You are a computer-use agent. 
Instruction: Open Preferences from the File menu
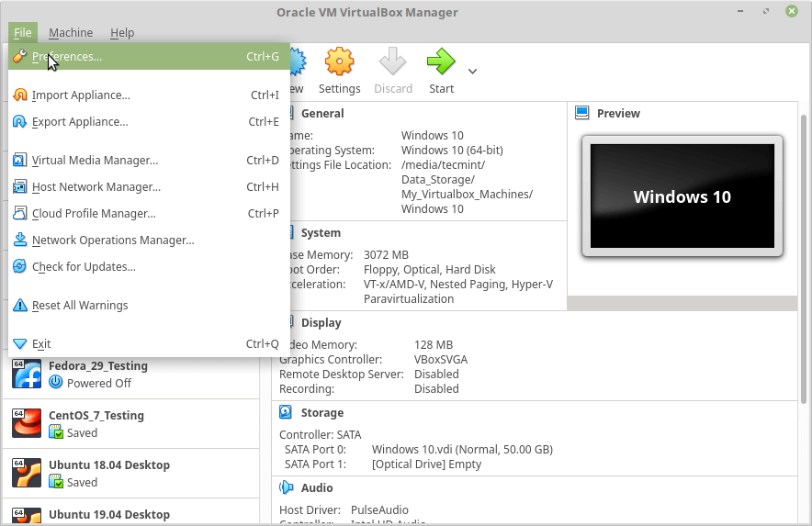[x=67, y=57]
